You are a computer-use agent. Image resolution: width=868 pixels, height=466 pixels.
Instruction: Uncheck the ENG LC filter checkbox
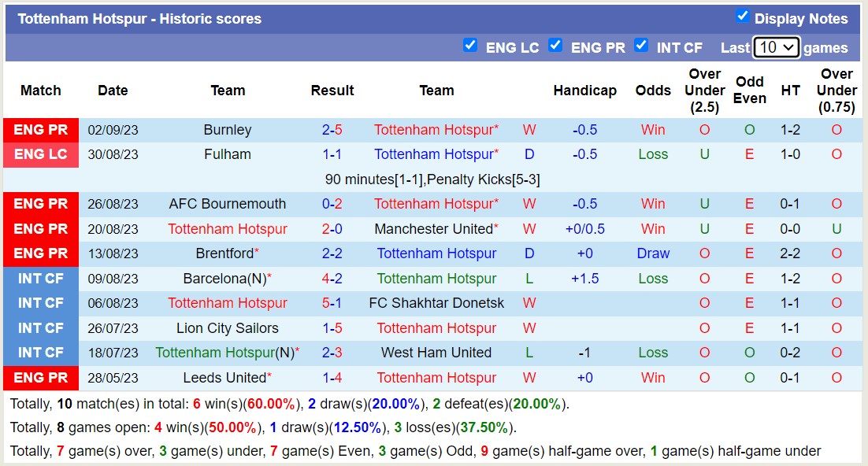click(471, 46)
